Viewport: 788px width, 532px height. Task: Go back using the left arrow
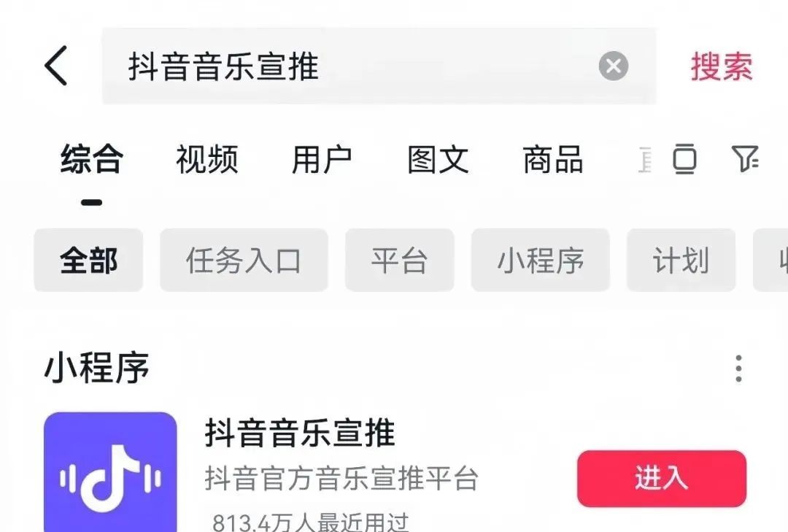55,66
